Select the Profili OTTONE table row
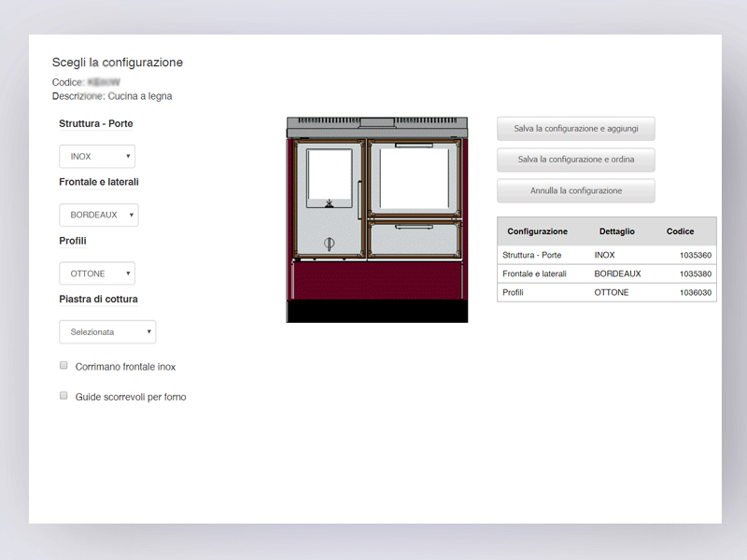The width and height of the screenshot is (747, 560). tap(606, 292)
